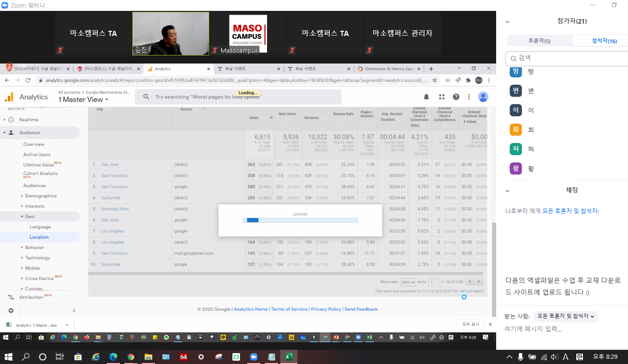The image size is (628, 364).
Task: Collapse the participants panel chevron
Action: pos(508,22)
